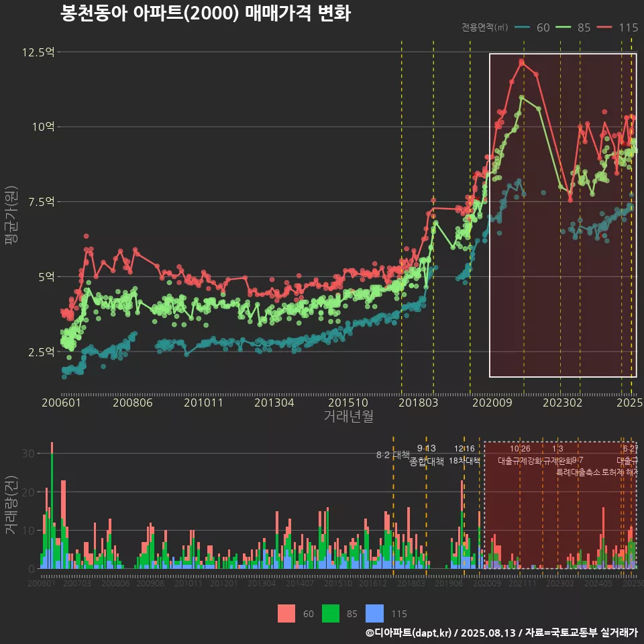Click the 7.5억 label on the price axis
The image size is (644, 644).
pos(41,202)
